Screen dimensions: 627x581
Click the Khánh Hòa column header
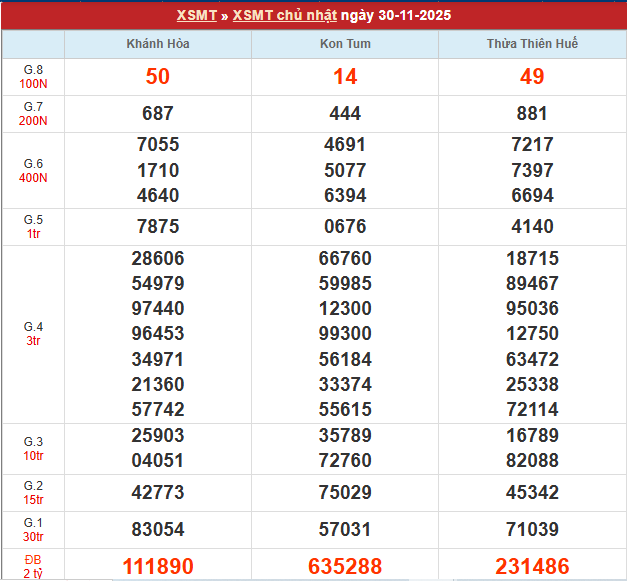(x=158, y=44)
